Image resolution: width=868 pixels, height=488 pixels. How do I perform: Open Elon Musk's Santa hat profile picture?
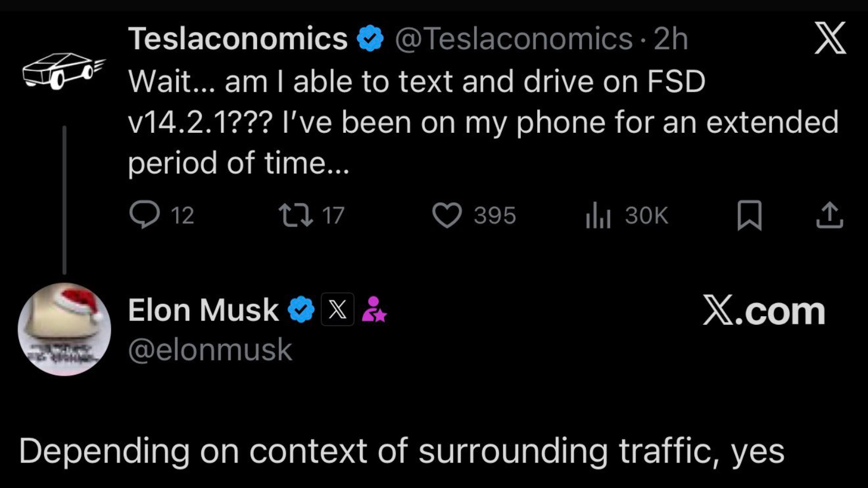coord(65,329)
